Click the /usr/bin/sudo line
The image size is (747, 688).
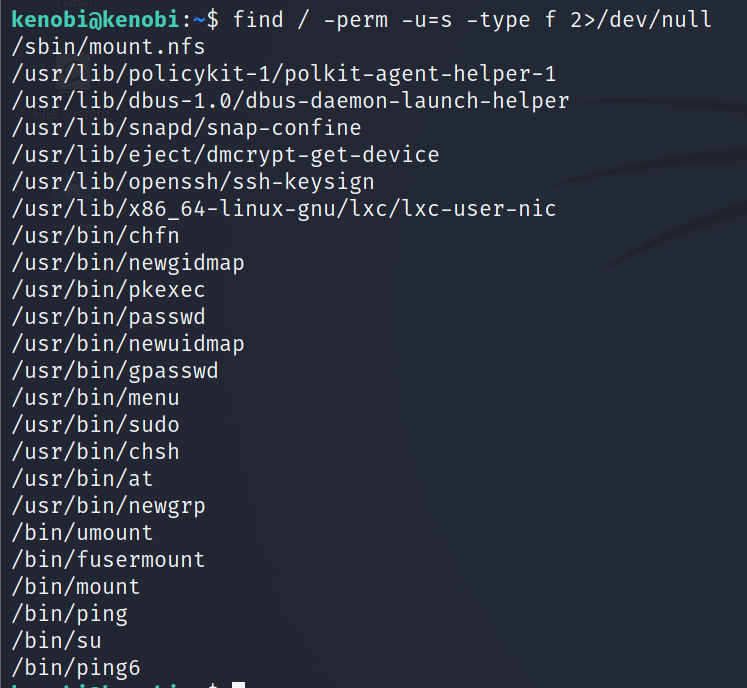[x=96, y=425]
